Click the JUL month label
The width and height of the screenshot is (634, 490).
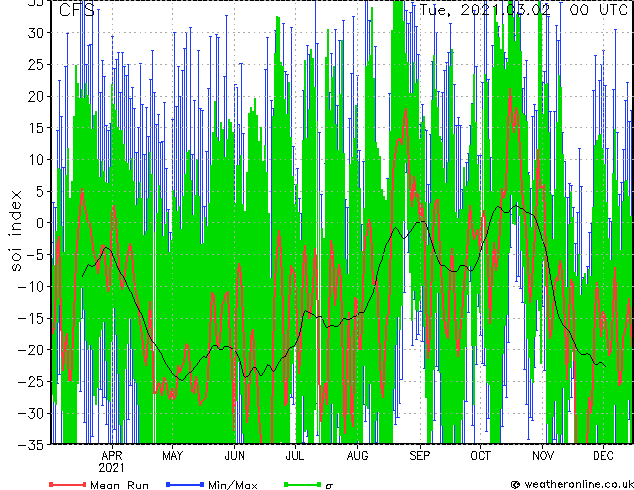[x=295, y=456]
